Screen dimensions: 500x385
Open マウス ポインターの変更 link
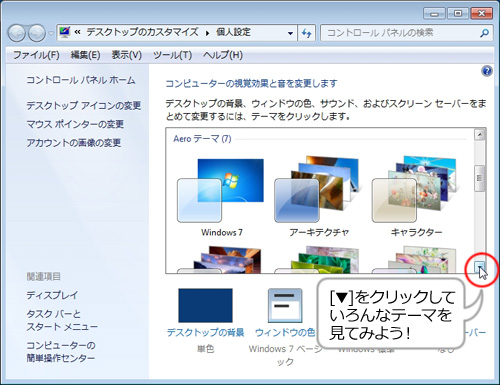[75, 124]
